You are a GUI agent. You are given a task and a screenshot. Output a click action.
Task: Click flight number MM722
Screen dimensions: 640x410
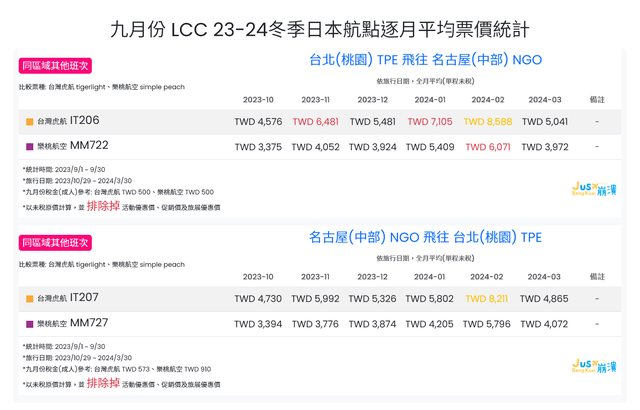point(88,146)
